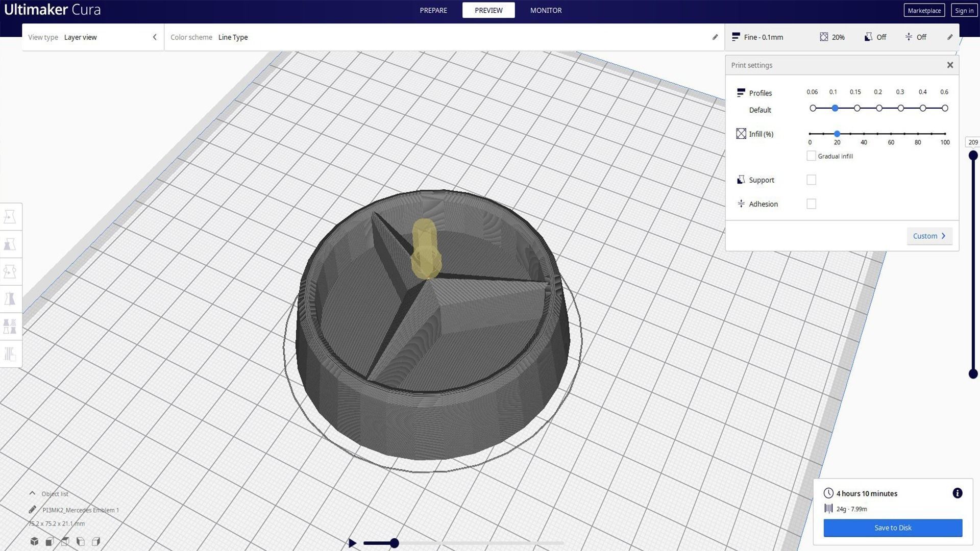Select the 0.15 profile layer height
Screen dimensions: 980x551
(x=857, y=108)
